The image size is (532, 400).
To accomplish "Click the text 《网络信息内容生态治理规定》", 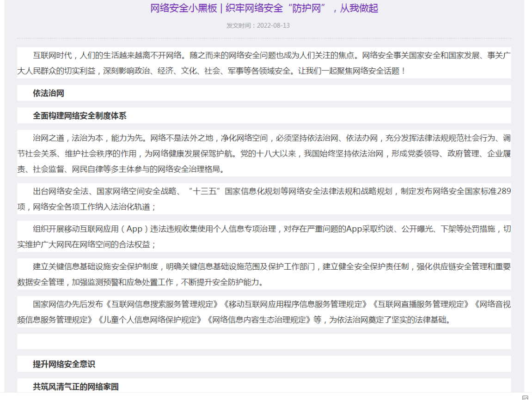I will pyautogui.click(x=258, y=320).
